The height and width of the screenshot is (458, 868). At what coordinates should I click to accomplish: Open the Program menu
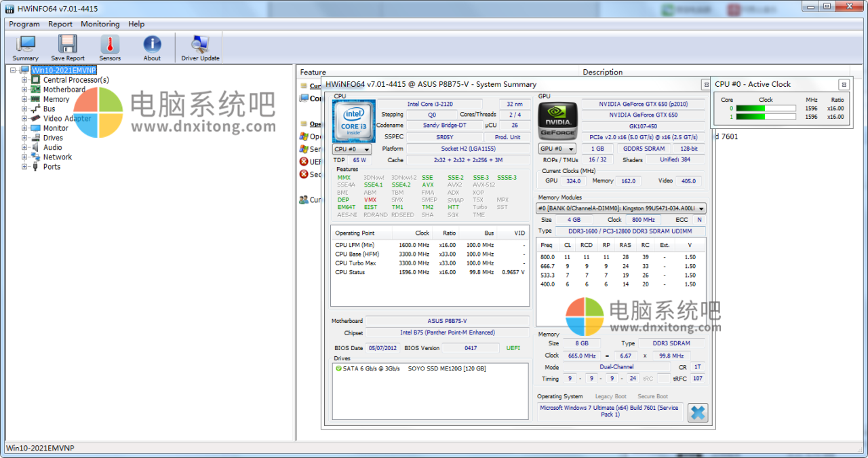point(24,24)
